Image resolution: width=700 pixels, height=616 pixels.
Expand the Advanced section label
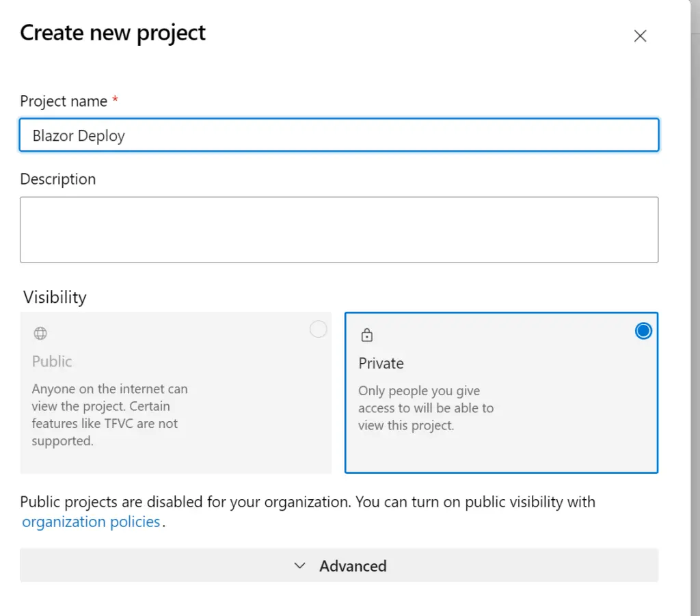pyautogui.click(x=353, y=565)
